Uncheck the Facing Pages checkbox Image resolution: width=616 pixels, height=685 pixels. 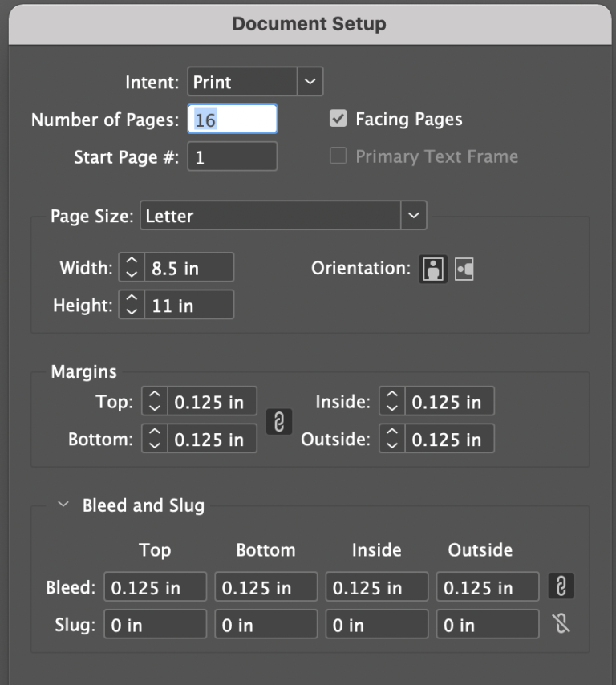click(338, 118)
